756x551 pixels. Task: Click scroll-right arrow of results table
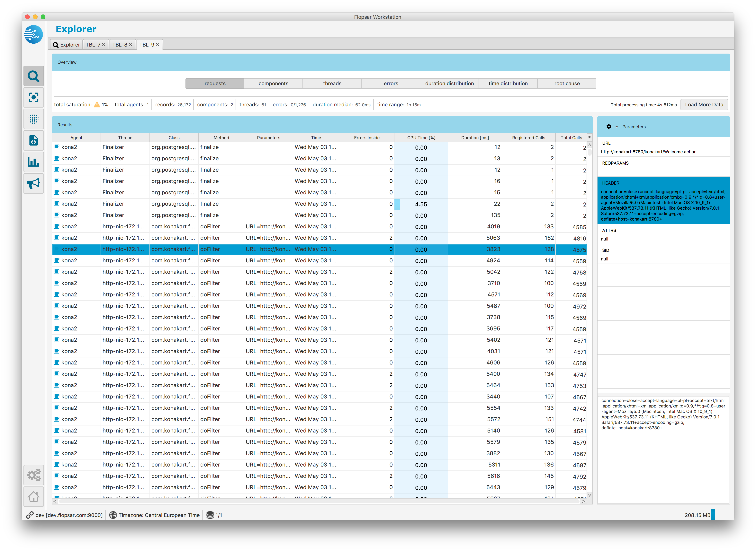tap(584, 501)
